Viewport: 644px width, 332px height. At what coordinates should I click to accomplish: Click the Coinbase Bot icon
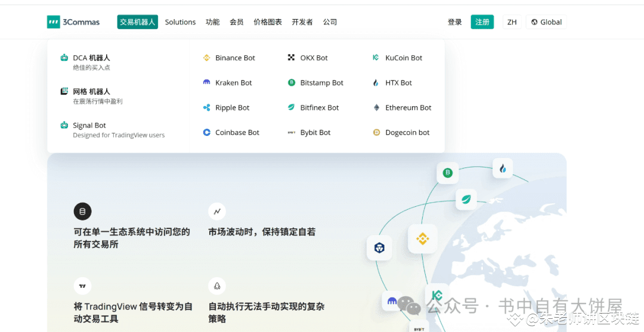pyautogui.click(x=207, y=133)
